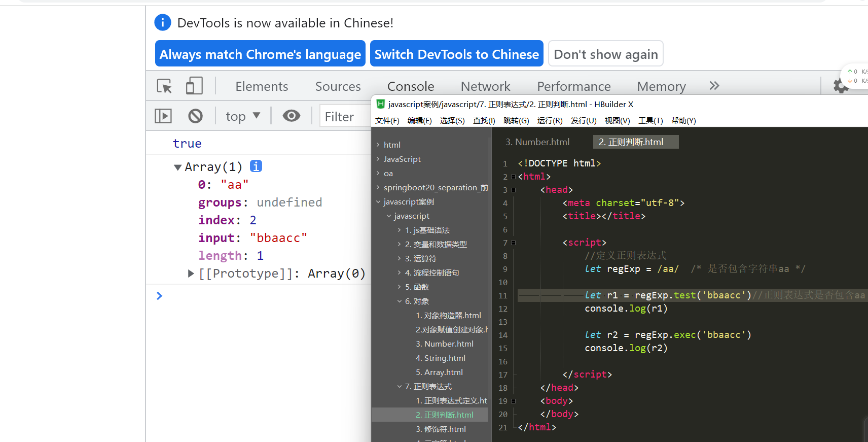Click Switch DevTools to Chinese button
This screenshot has width=868, height=442.
click(x=457, y=54)
